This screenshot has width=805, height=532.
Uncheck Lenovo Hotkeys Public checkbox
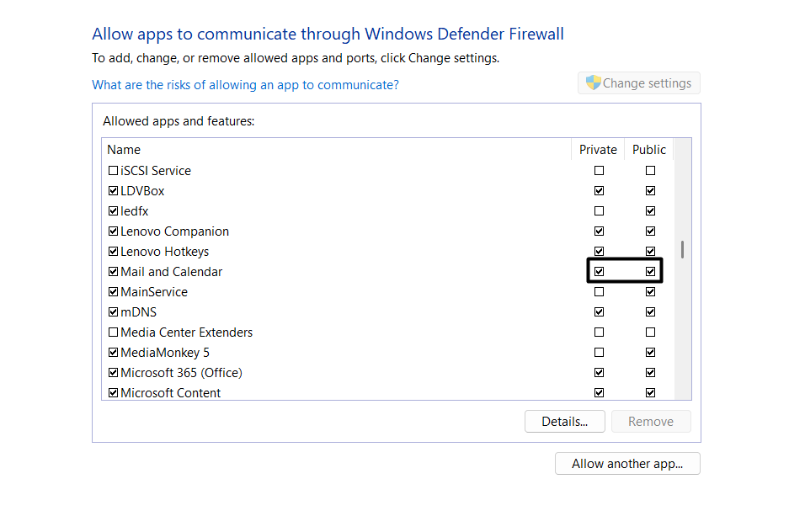[650, 252]
